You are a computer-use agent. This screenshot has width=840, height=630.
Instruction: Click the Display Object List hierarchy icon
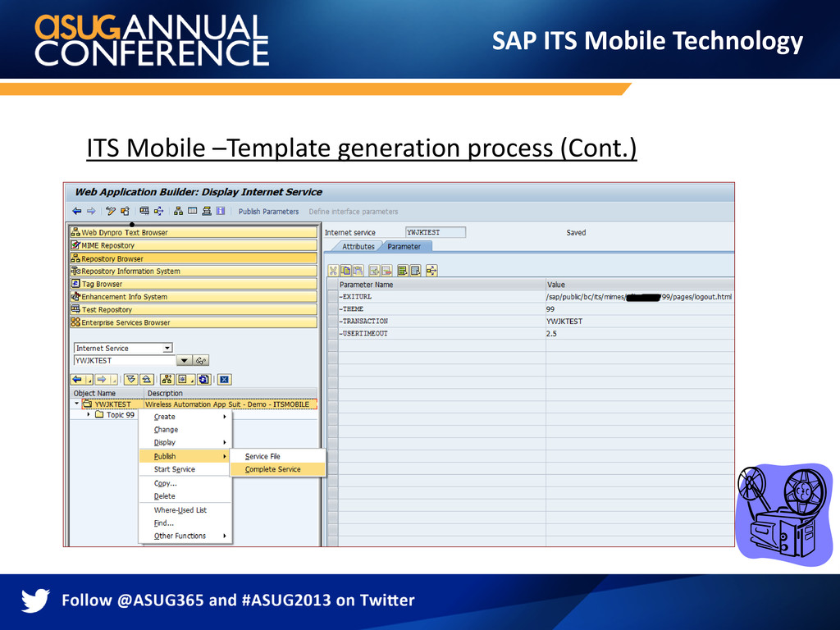(178, 211)
